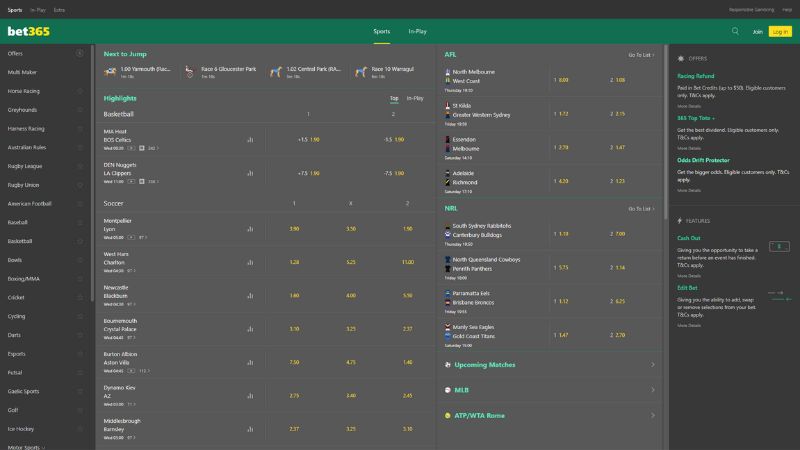
Task: Open NRL Go To List
Action: coord(641,209)
